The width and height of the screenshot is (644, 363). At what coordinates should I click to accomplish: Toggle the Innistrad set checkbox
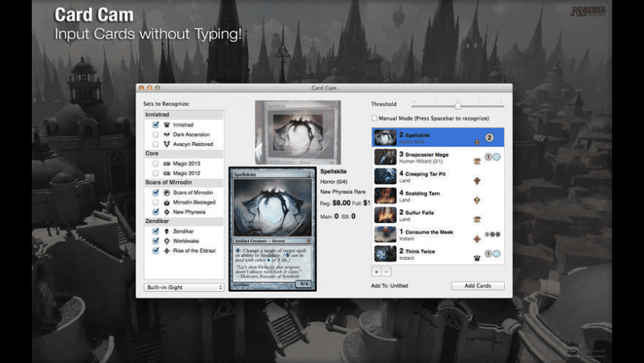click(x=155, y=124)
